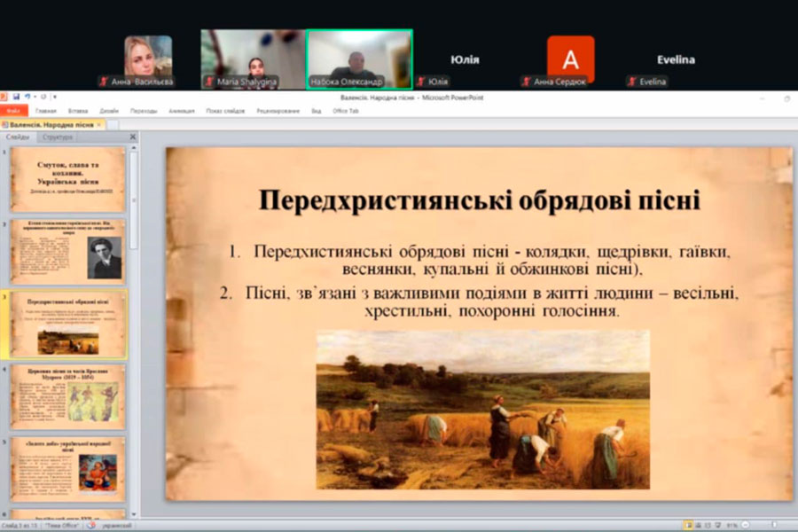Switch to the Структура panel tab
Image resolution: width=798 pixels, height=532 pixels.
[58, 137]
